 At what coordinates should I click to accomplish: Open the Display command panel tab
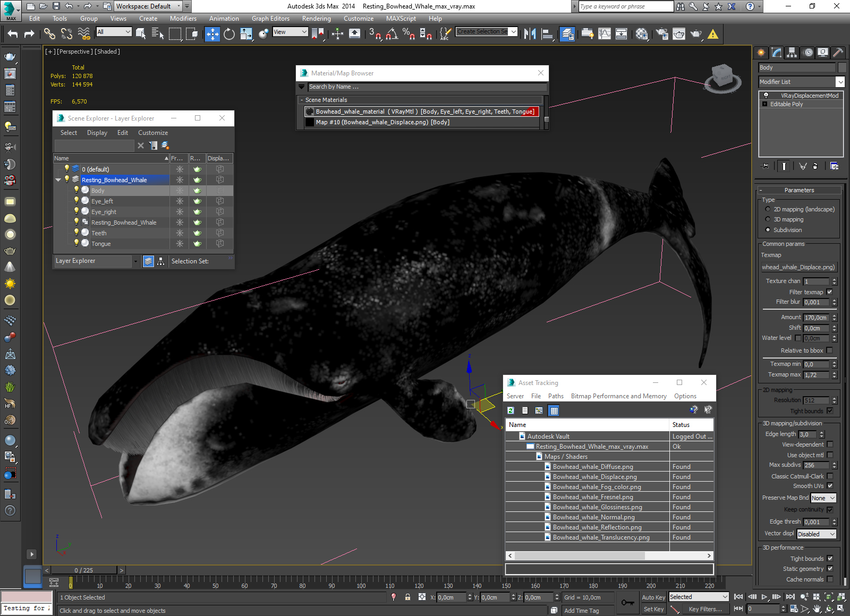823,53
